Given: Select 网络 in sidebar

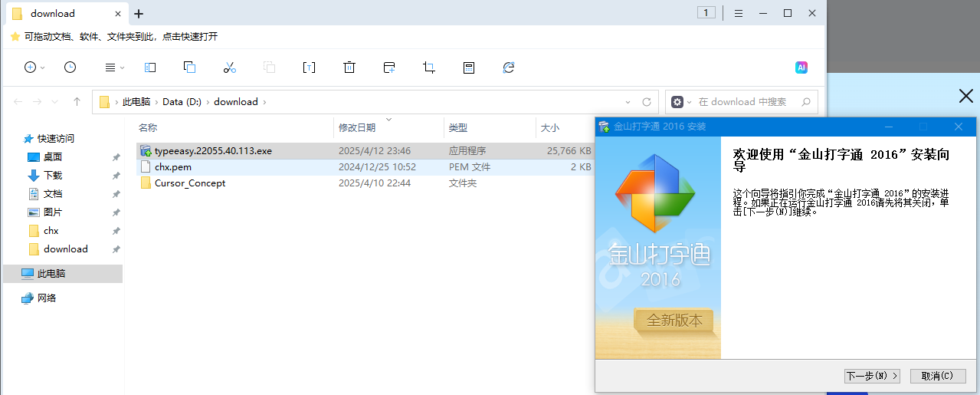Looking at the screenshot, I should [47, 298].
